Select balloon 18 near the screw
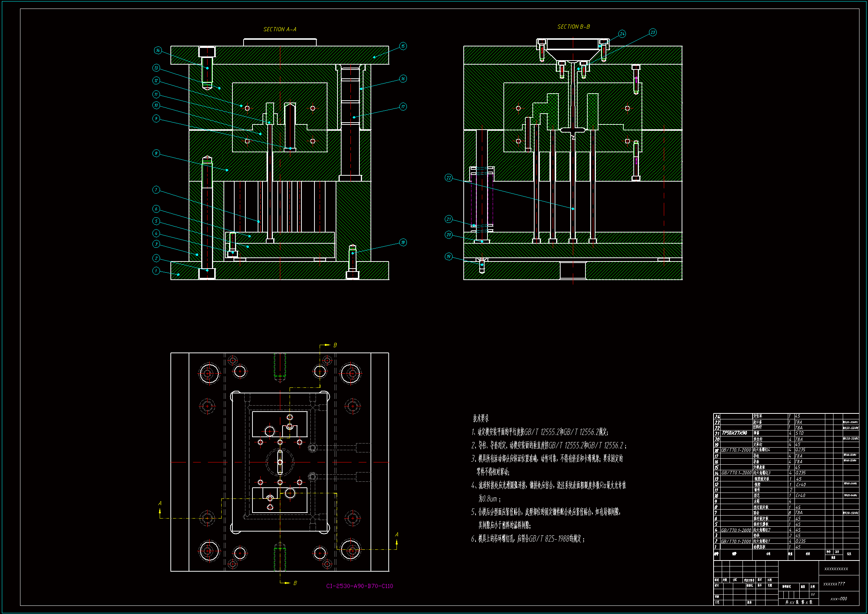Viewport: 868px width, 614px height. pos(403,243)
